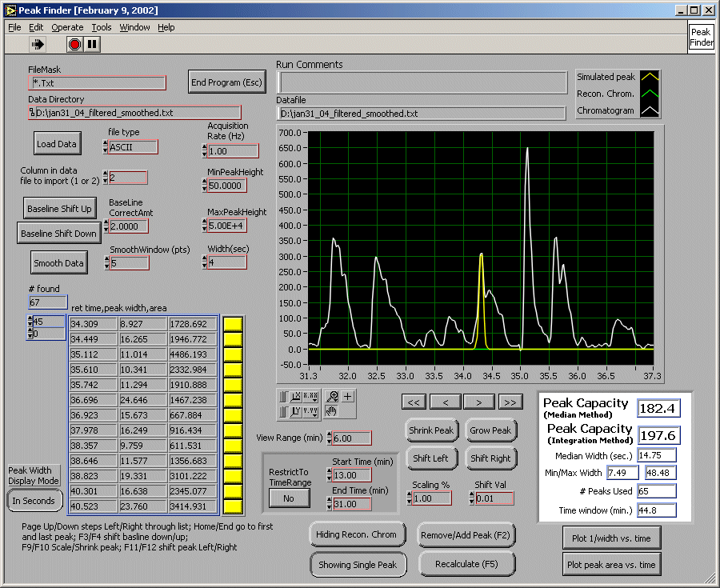Click Baseline Shift Down
720x588 pixels.
coord(58,234)
